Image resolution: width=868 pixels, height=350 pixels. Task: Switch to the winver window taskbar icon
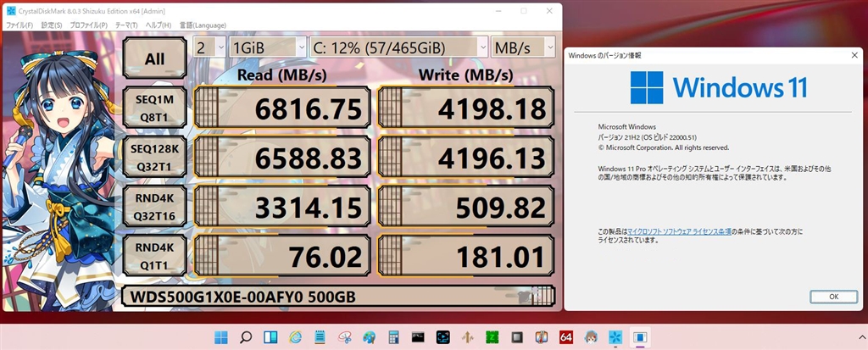click(640, 336)
